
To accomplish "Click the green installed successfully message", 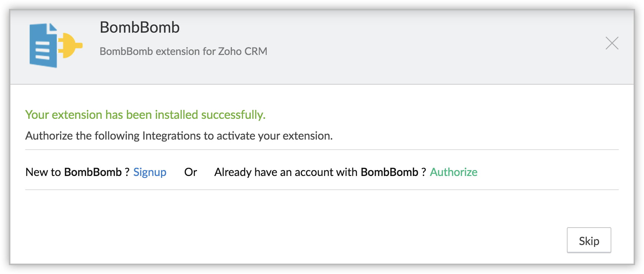I will pyautogui.click(x=145, y=115).
